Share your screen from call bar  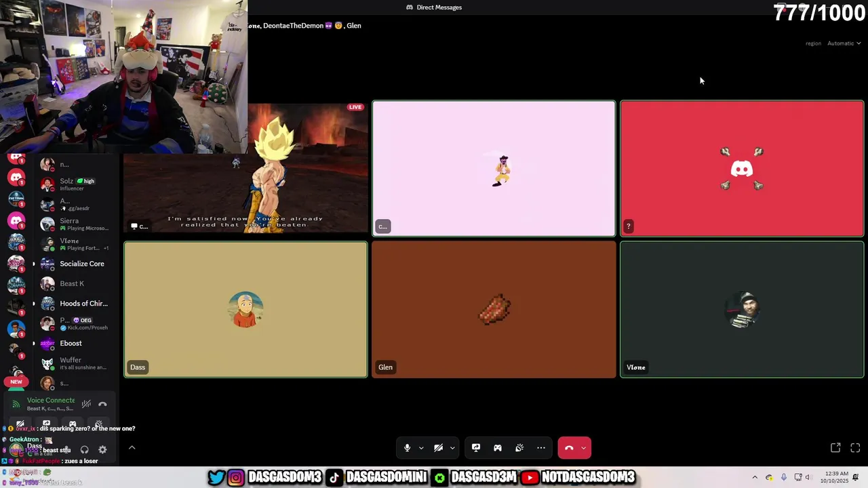(x=476, y=448)
